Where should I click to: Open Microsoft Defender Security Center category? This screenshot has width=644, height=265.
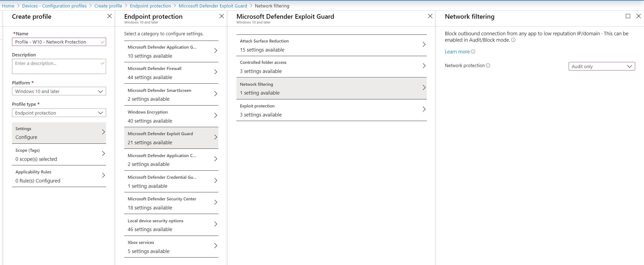171,203
